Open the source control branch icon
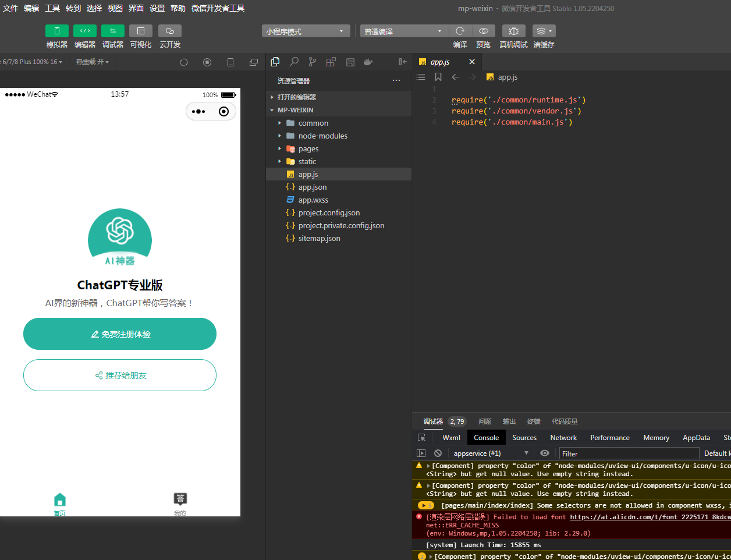The width and height of the screenshot is (731, 560). (x=313, y=62)
